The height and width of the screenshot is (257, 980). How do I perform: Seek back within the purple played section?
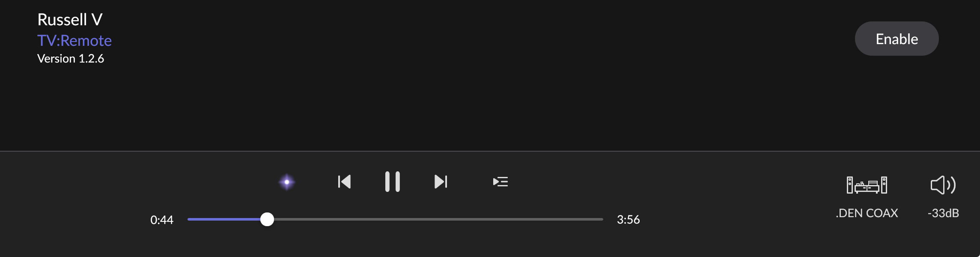click(x=224, y=219)
